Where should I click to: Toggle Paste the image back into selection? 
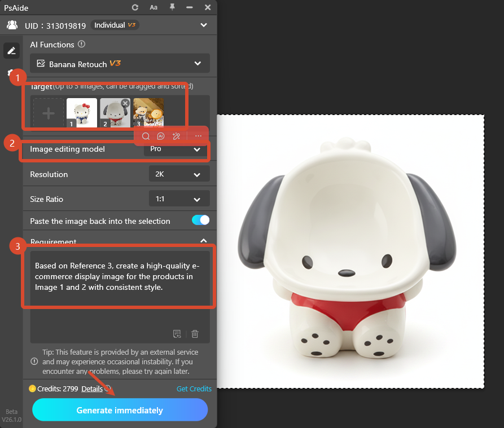tap(200, 220)
